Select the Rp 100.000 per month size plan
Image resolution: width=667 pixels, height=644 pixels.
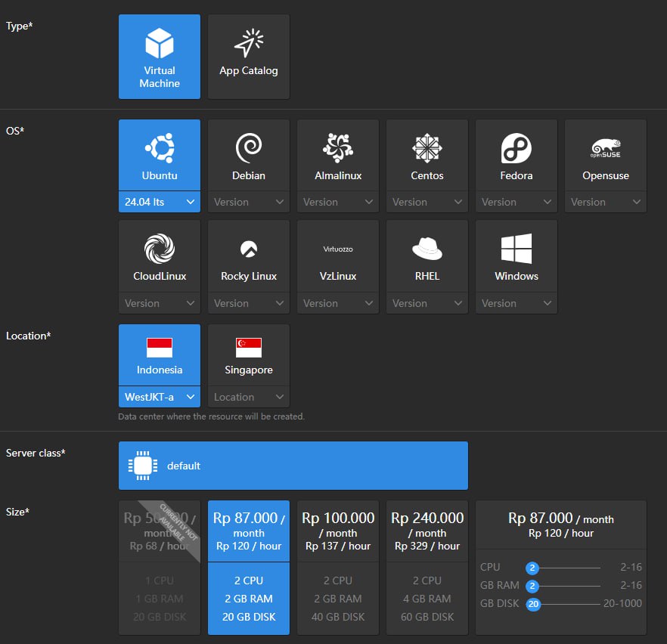point(338,567)
